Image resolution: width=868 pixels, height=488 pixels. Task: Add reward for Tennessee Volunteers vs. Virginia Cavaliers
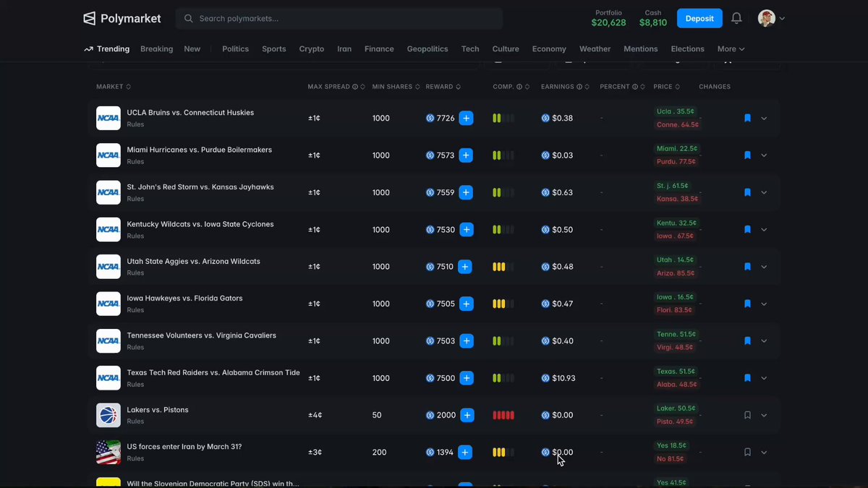(467, 341)
